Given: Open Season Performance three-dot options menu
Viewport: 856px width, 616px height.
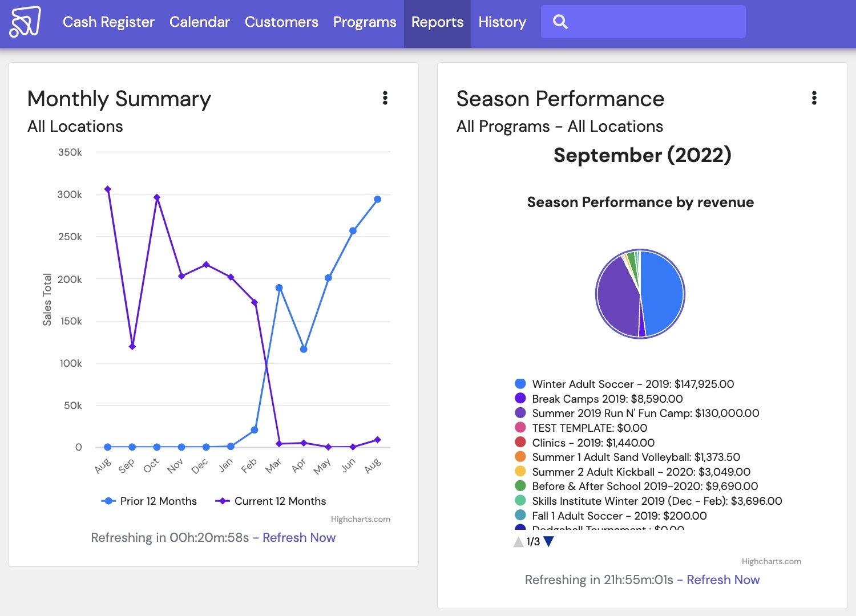Looking at the screenshot, I should click(814, 98).
